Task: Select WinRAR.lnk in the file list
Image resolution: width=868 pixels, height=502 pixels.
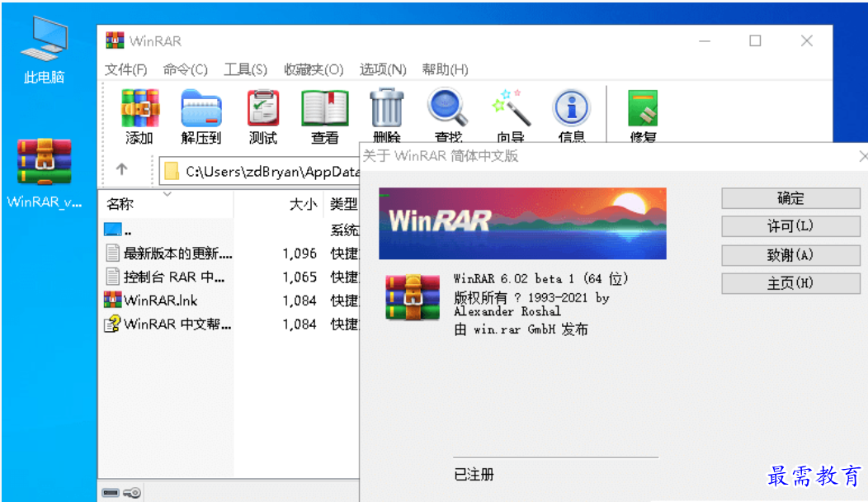Action: pos(161,301)
